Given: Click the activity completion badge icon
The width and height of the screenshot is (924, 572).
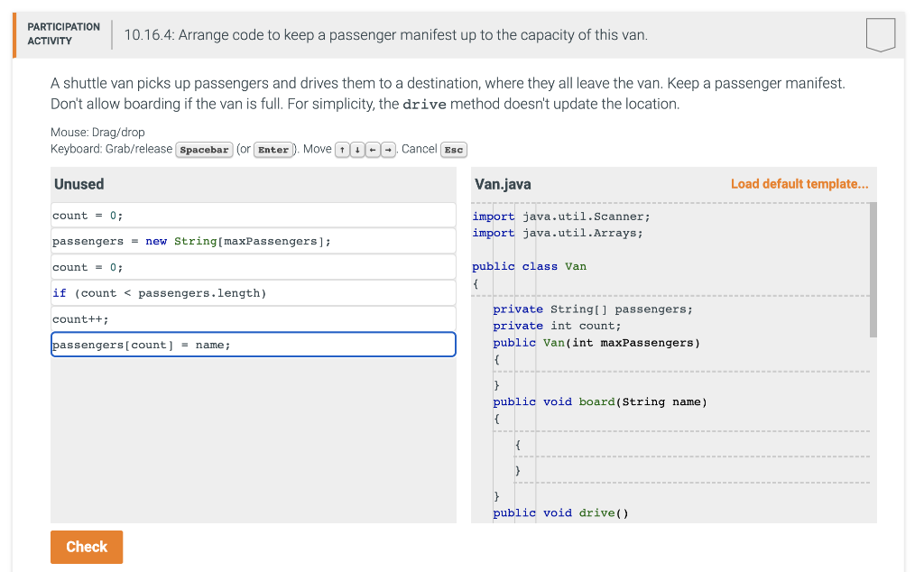Looking at the screenshot, I should pyautogui.click(x=881, y=35).
